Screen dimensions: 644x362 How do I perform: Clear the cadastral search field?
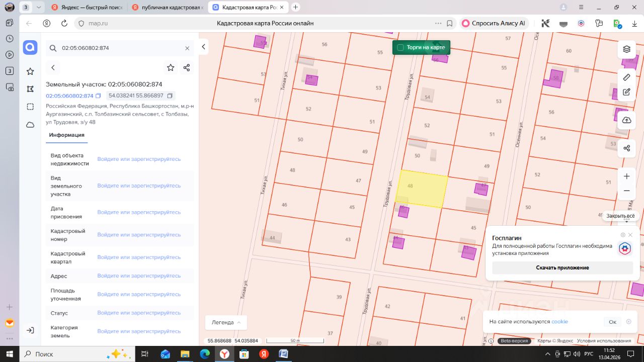(x=187, y=48)
